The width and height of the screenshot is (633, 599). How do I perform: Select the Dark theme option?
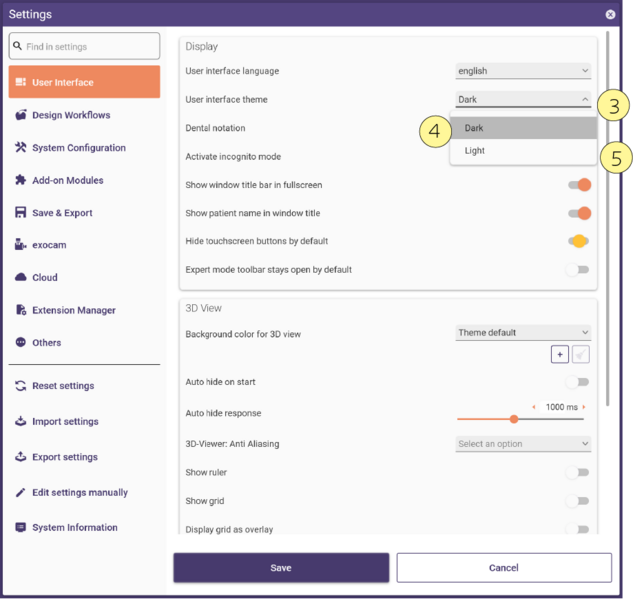pos(523,128)
